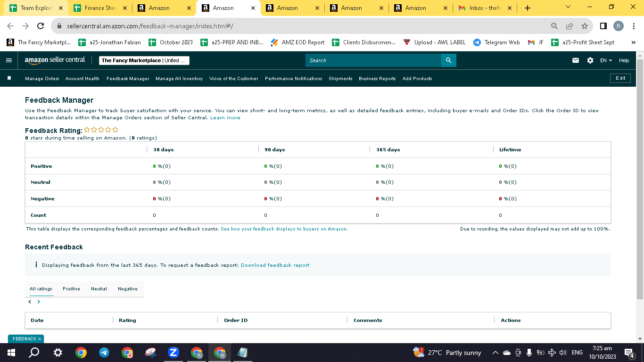Viewport: 644px width, 362px height.
Task: Click the Feedback Rating empty stars
Action: 101,130
